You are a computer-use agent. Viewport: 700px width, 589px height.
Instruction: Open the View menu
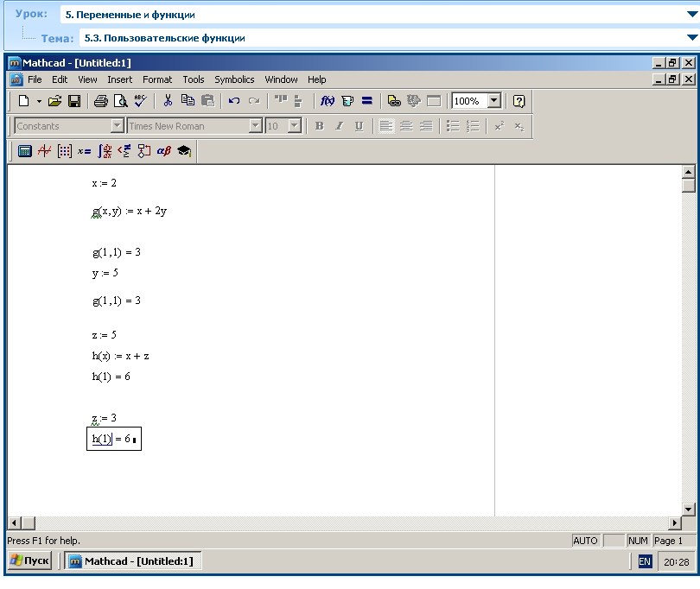87,79
